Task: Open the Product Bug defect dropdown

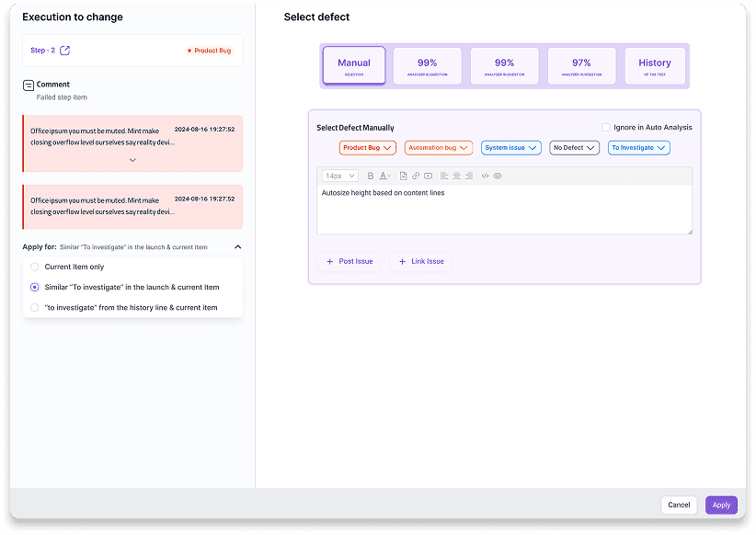Action: 368,147
